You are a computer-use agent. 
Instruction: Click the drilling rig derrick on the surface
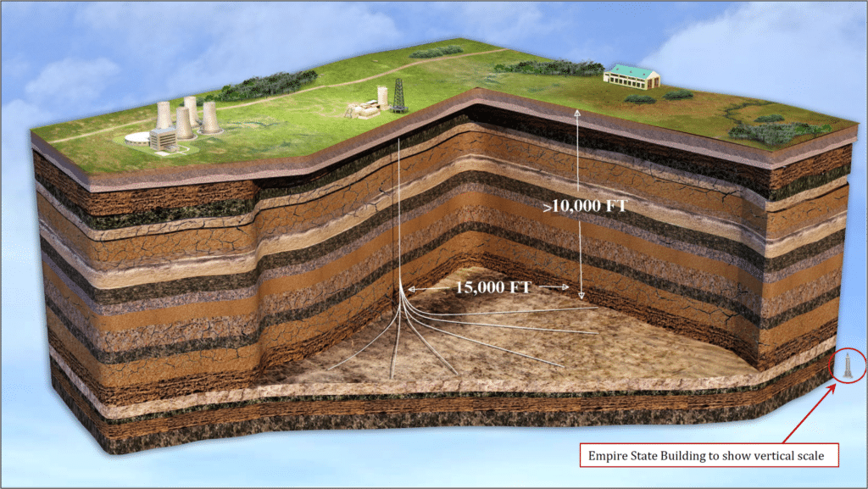pos(398,96)
